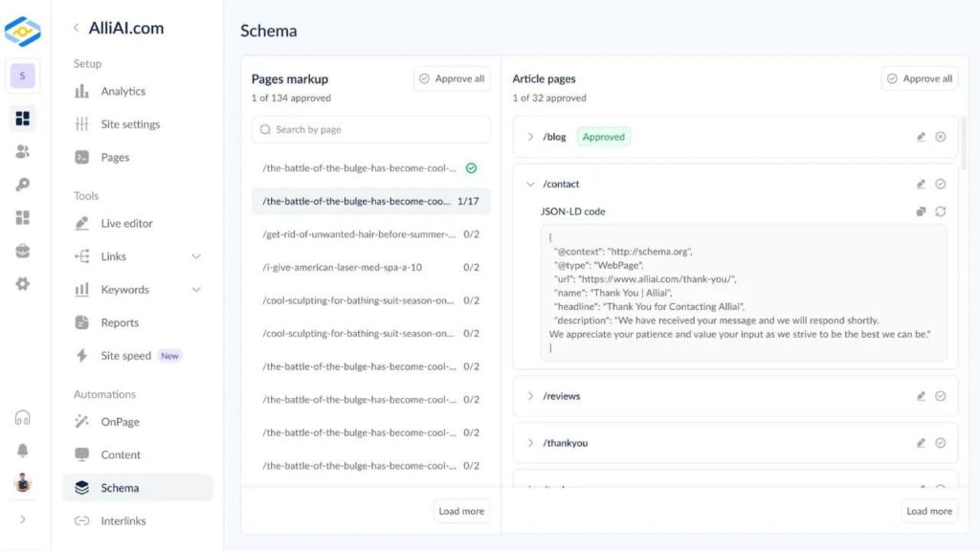
Task: Click the users icon in left rail
Action: click(22, 151)
